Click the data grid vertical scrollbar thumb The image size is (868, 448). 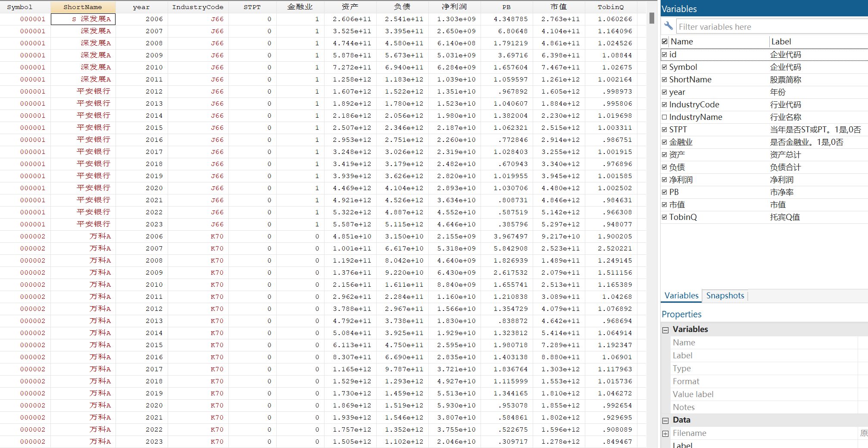point(652,18)
